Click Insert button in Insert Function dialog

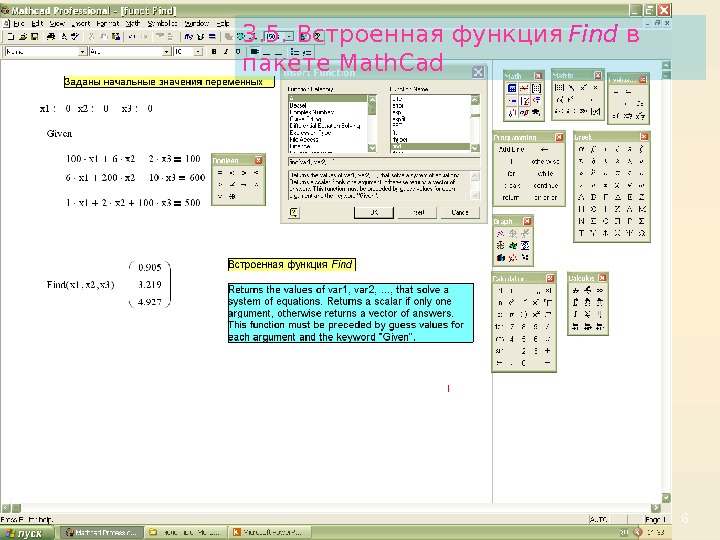click(417, 212)
